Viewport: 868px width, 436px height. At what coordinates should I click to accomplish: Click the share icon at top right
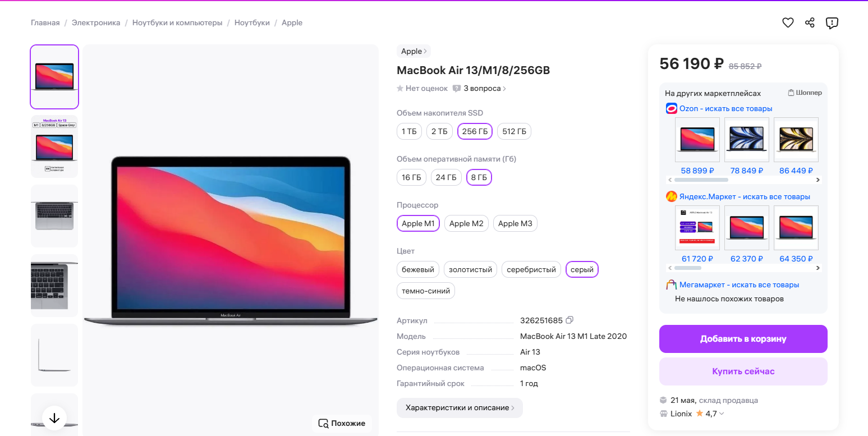810,23
